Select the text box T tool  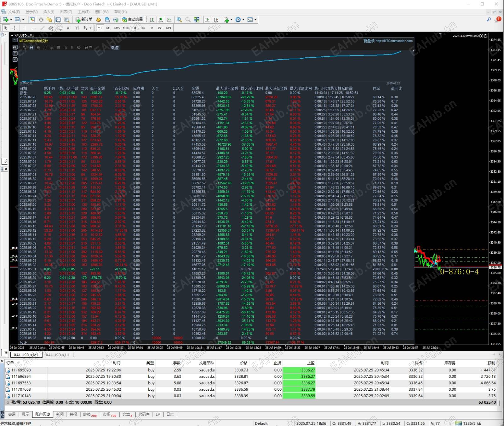[x=77, y=28]
